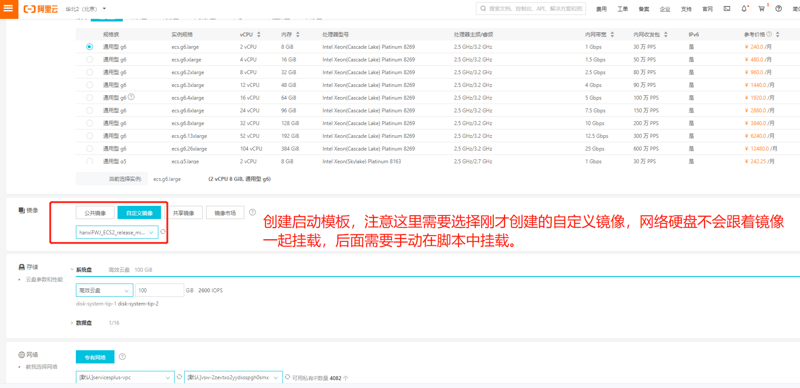800x388 pixels.
Task: Click the top search box
Action: coord(531,9)
